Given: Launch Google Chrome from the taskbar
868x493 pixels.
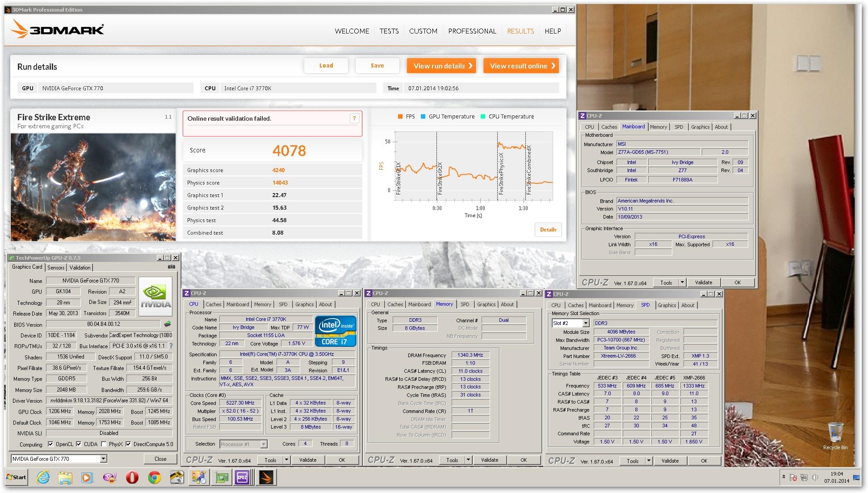Looking at the screenshot, I should point(155,477).
